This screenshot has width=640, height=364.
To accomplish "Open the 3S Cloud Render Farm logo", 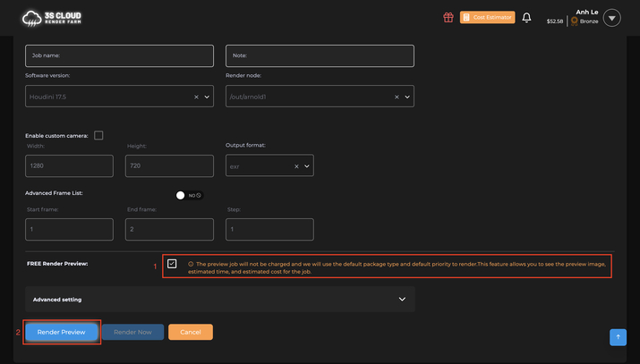I will [52, 18].
